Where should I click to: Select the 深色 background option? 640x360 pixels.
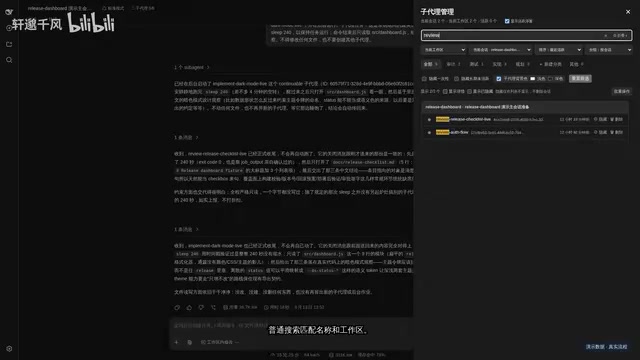[555, 79]
